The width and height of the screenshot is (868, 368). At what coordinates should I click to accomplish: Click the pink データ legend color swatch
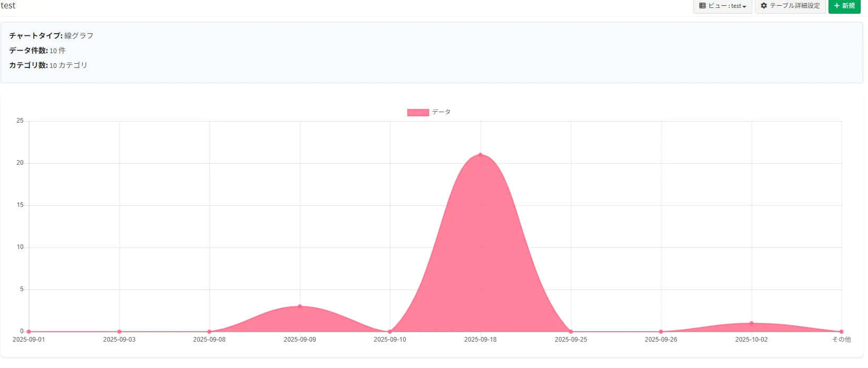pyautogui.click(x=417, y=112)
